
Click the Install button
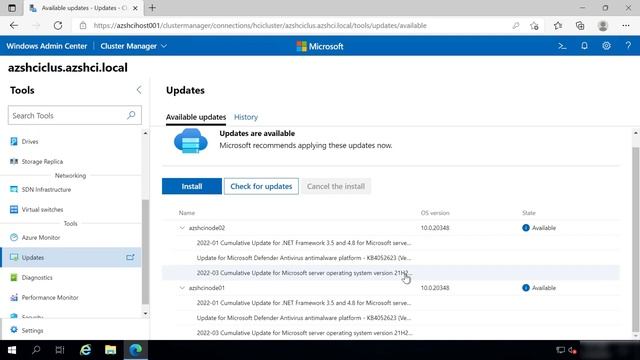click(x=192, y=186)
